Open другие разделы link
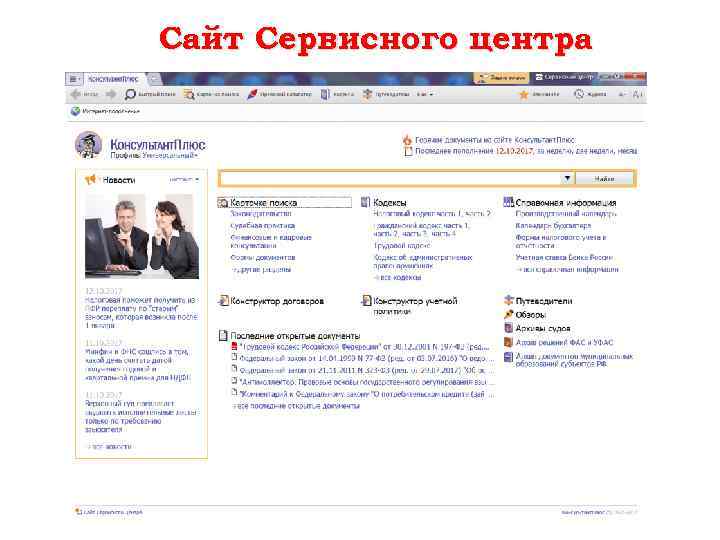 point(261,270)
